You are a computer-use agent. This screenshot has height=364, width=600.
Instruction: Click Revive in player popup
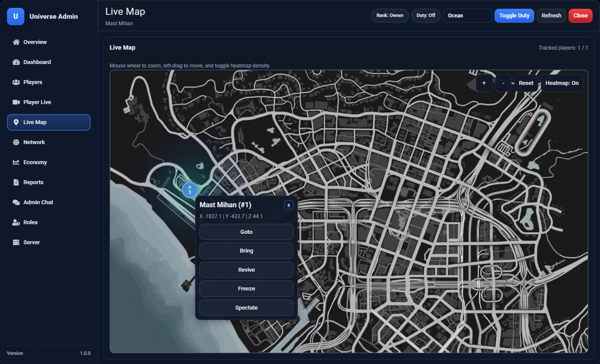tap(246, 270)
